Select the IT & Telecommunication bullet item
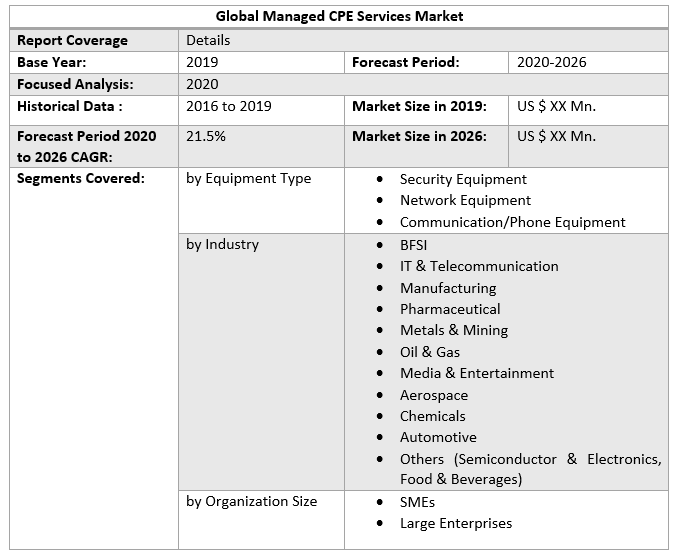Image resolution: width=676 pixels, height=557 pixels. (x=479, y=266)
